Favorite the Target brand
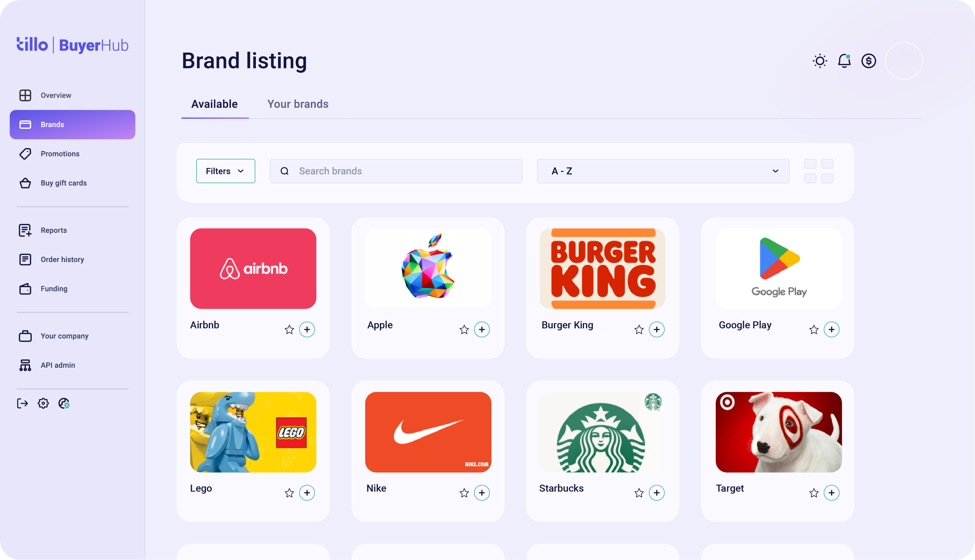This screenshot has height=560, width=975. [x=814, y=493]
